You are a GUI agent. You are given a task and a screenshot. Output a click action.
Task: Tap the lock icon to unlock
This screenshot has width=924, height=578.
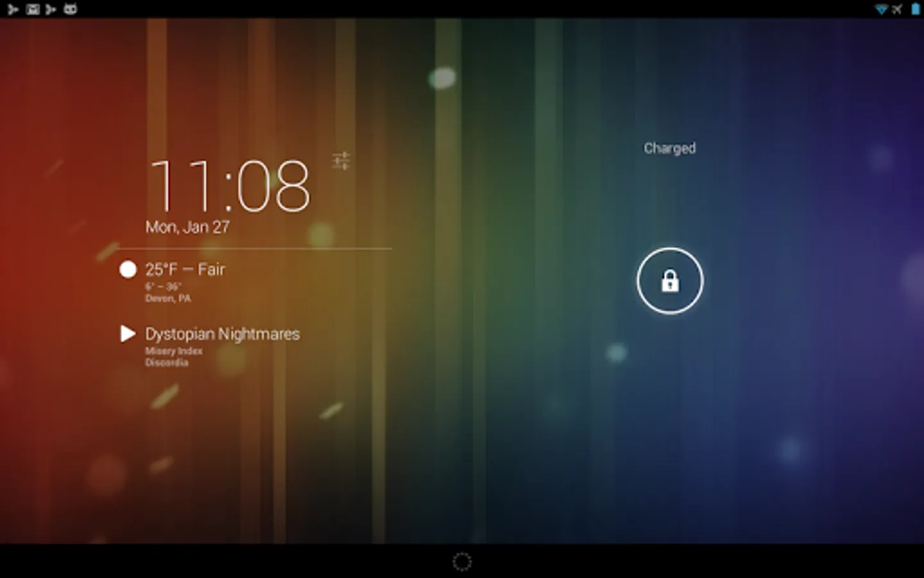(x=670, y=281)
